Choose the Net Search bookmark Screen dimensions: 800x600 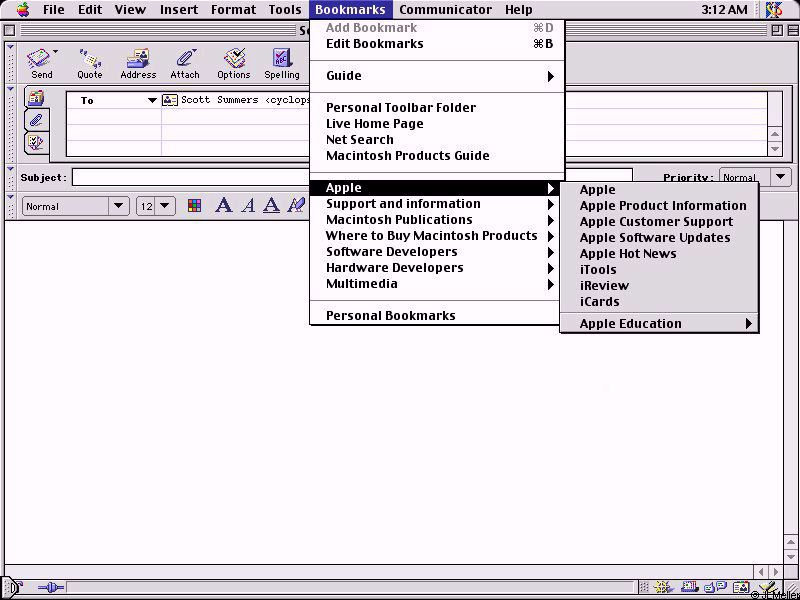[437, 140]
